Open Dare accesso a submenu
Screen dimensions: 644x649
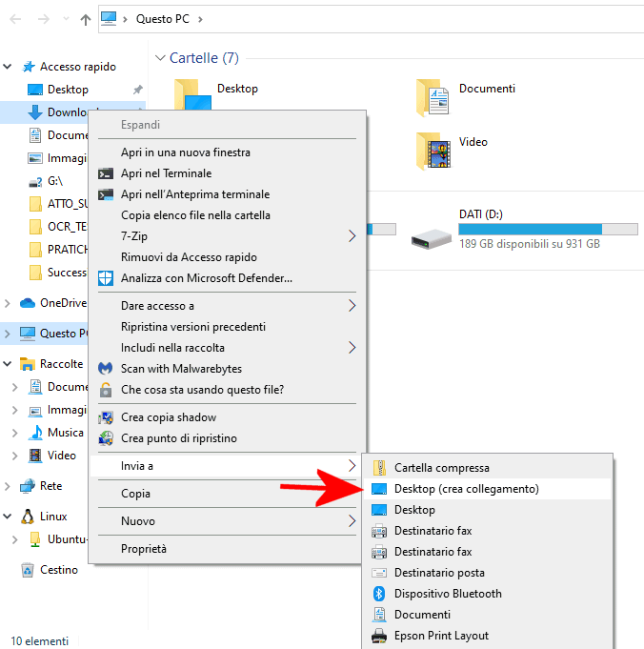[227, 306]
